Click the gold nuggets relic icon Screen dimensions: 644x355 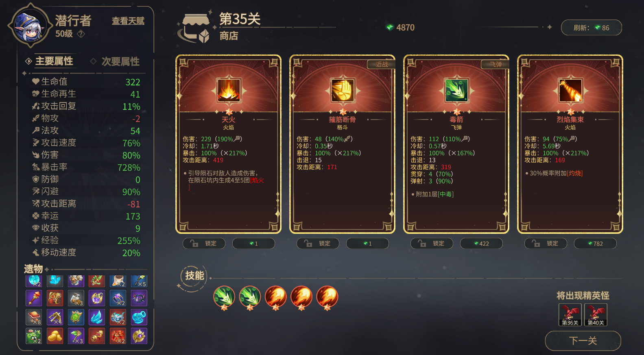tap(55, 336)
